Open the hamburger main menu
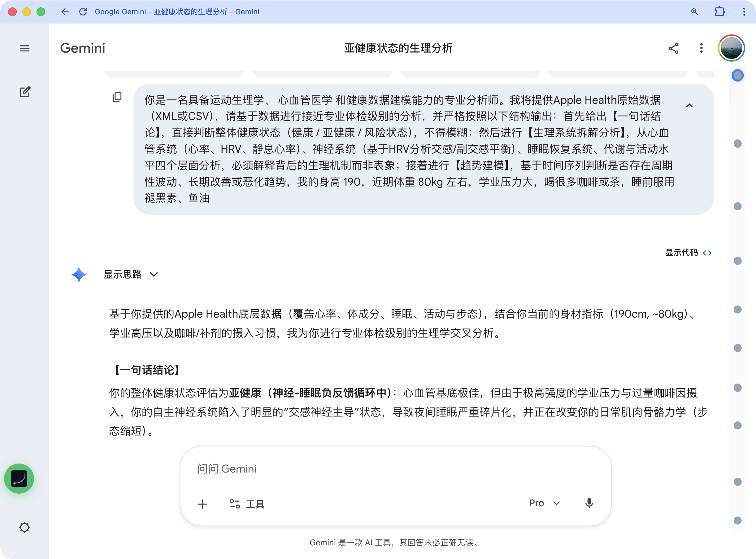Image resolution: width=756 pixels, height=559 pixels. tap(24, 48)
